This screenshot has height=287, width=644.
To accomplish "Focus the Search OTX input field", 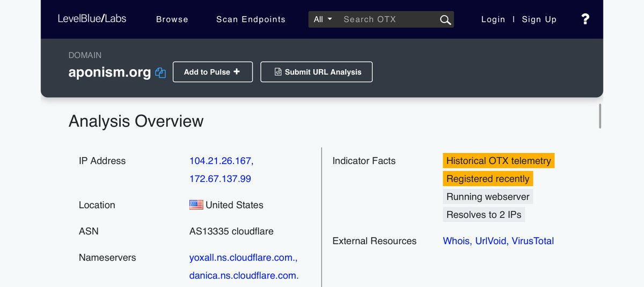I will [x=386, y=19].
